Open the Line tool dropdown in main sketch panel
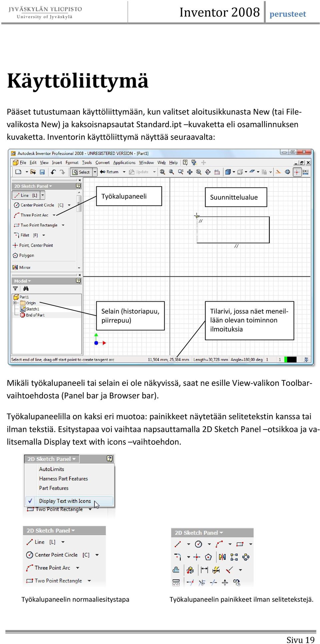This screenshot has width=320, height=644. click(x=43, y=195)
